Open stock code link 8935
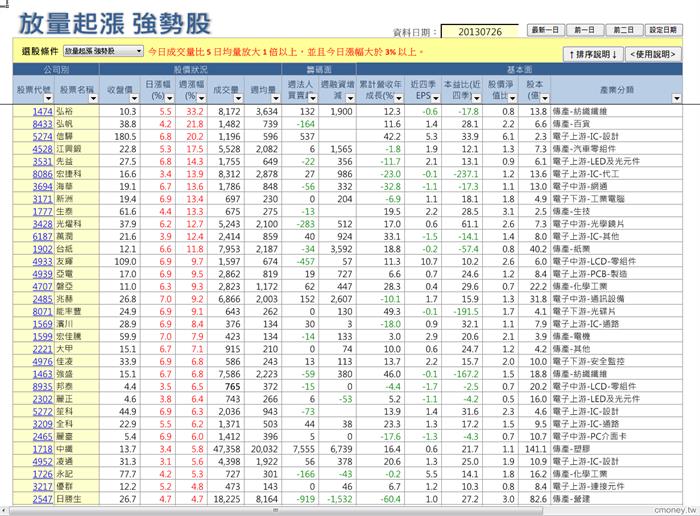 pyautogui.click(x=42, y=387)
